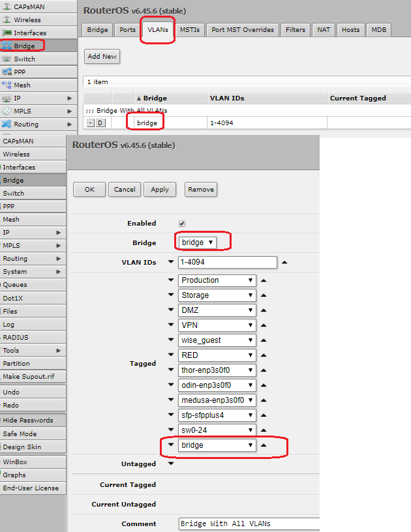Click the CAPsMAN antenna icon in sidebar
This screenshot has width=411, height=532.
7,7
